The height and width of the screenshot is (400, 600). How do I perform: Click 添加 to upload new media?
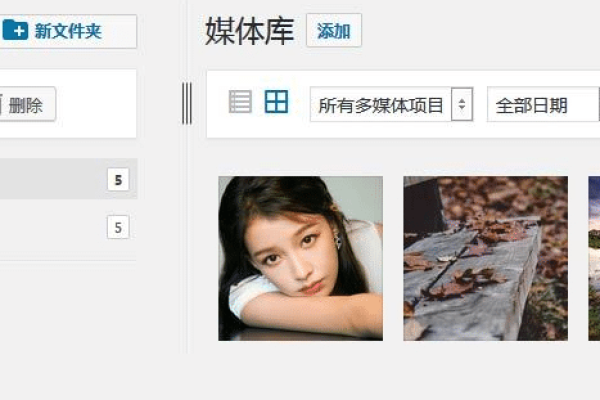tap(334, 31)
